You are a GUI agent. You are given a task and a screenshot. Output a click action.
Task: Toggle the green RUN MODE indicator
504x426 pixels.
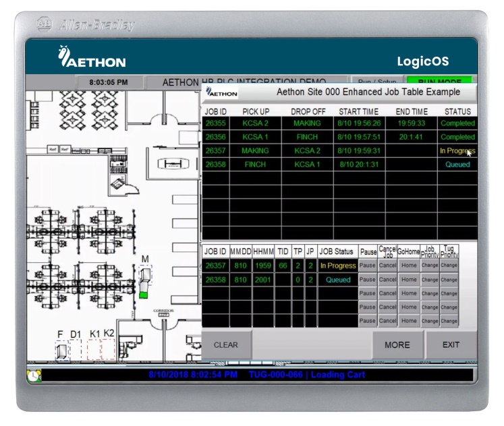point(440,80)
